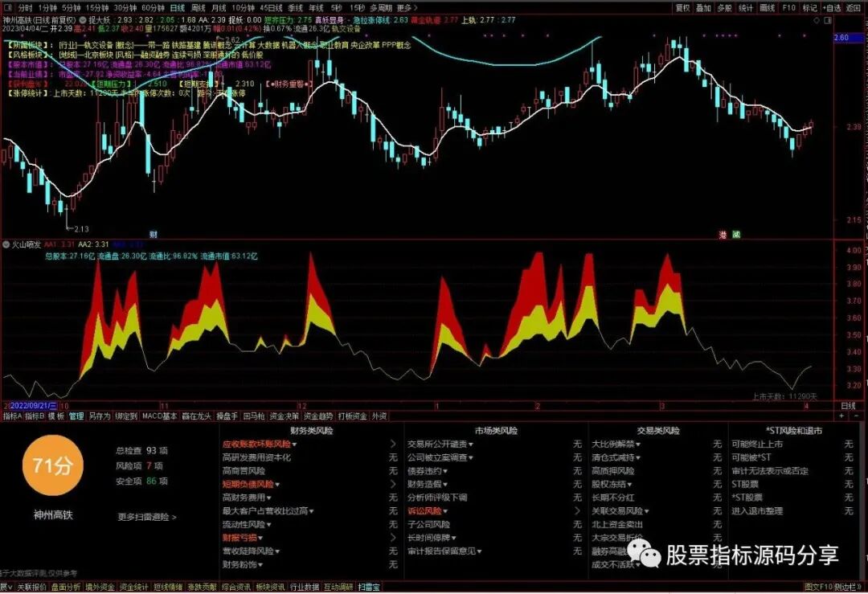Open the 盘面分析 bottom tab
Image resolution: width=868 pixels, height=594 pixels.
pos(66,587)
